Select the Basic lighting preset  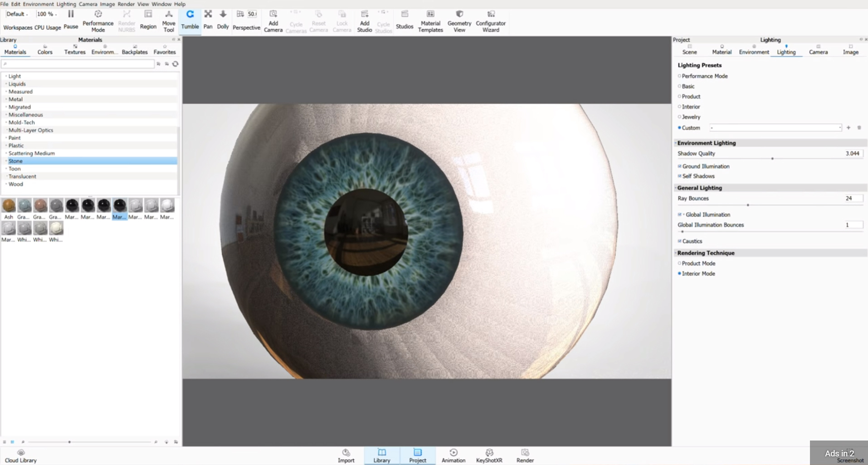click(679, 86)
